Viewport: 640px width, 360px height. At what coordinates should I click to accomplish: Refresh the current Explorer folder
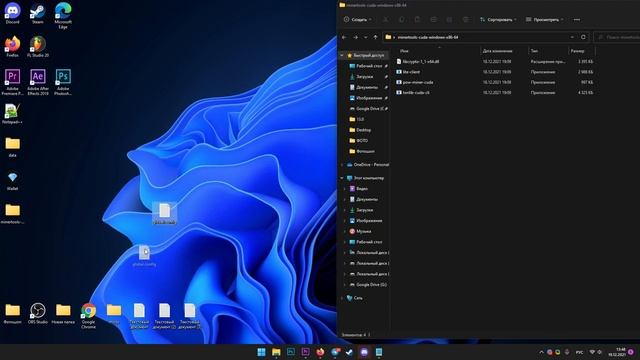[583, 37]
